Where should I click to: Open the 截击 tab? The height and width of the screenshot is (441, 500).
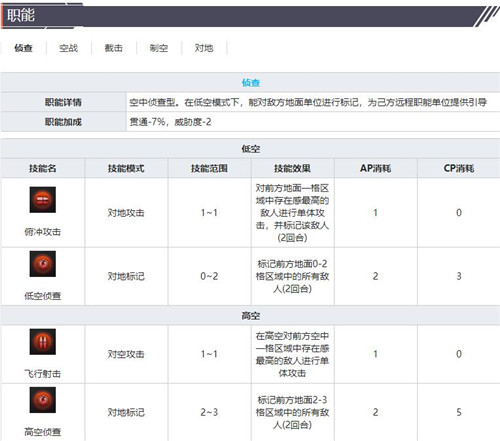[x=114, y=48]
